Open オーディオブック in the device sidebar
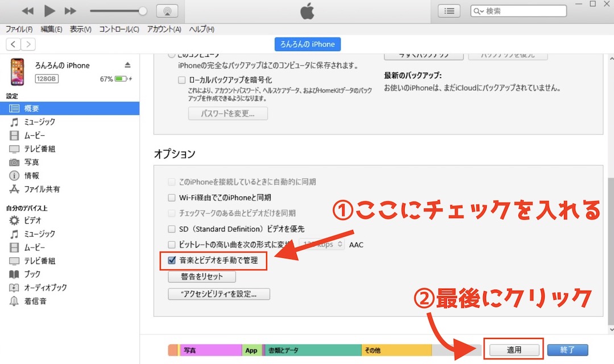 pos(44,288)
